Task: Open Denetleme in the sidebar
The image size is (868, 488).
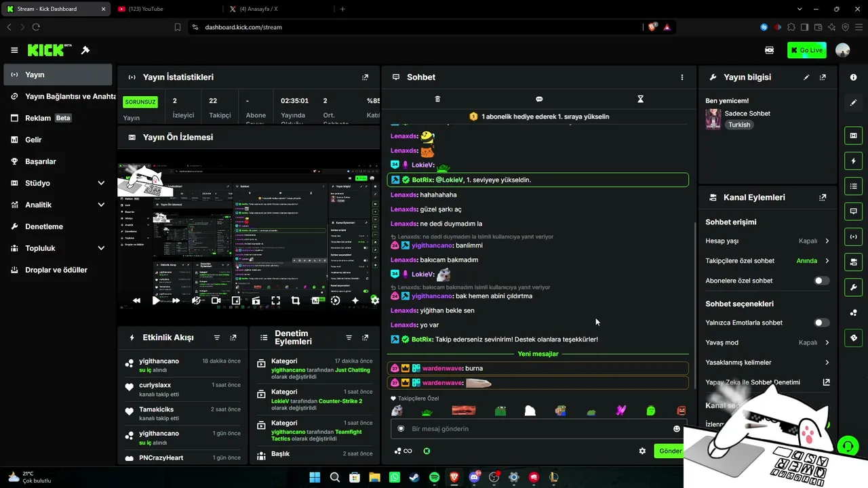Action: [x=58, y=226]
